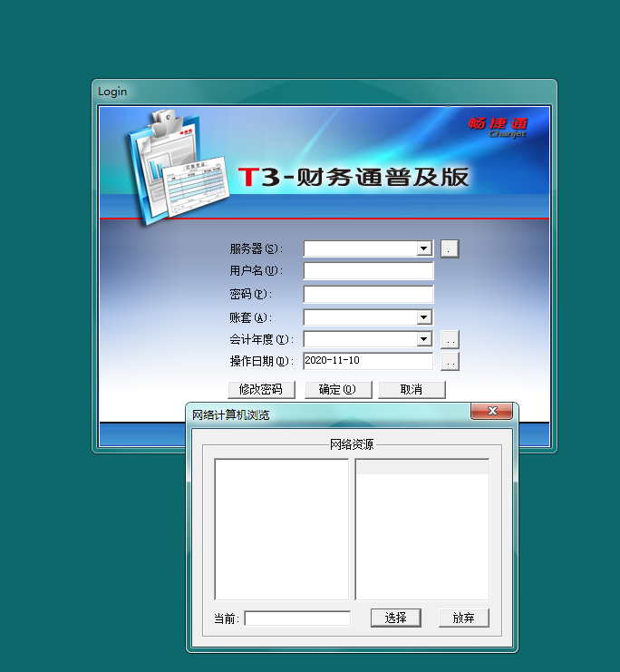This screenshot has width=620, height=672.
Task: Close the 网络计算机浏览 dialog with X
Action: point(492,411)
